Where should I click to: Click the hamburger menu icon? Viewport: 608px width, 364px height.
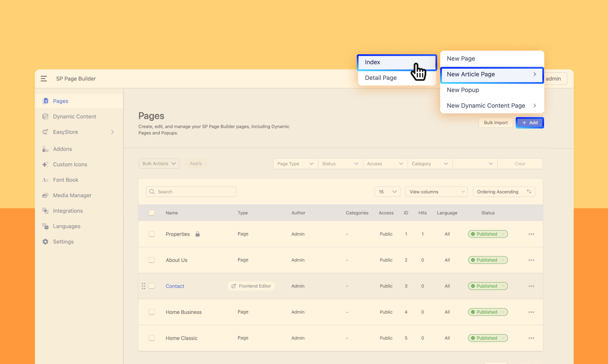pos(44,79)
